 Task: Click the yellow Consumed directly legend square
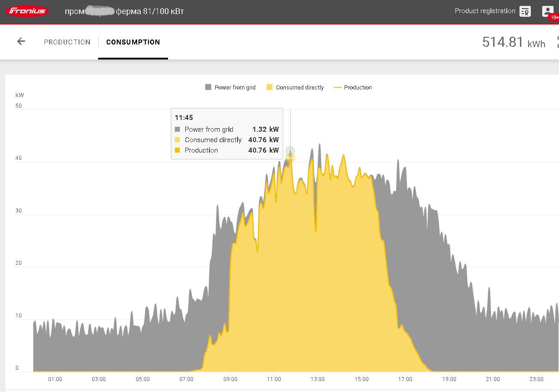pyautogui.click(x=269, y=87)
